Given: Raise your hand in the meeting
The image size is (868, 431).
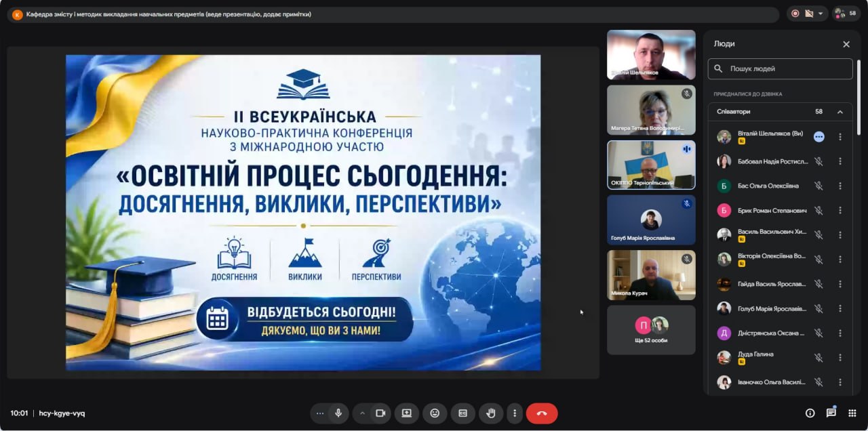Looking at the screenshot, I should [x=491, y=413].
